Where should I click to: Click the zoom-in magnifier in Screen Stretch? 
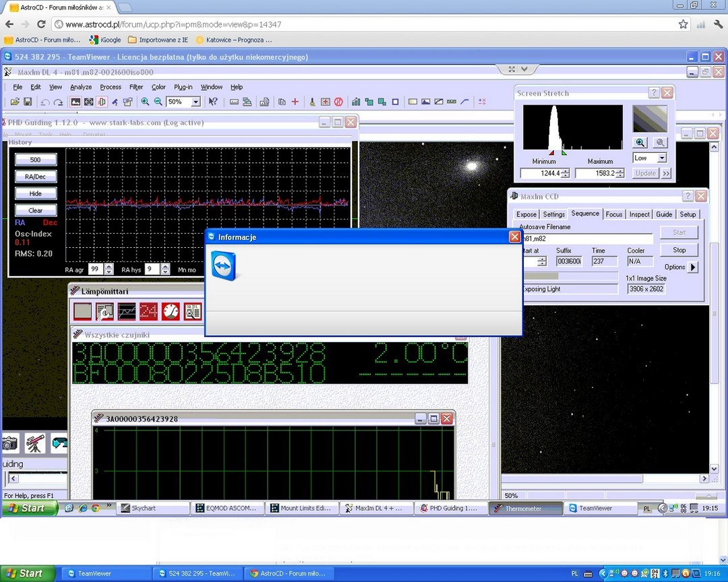640,143
